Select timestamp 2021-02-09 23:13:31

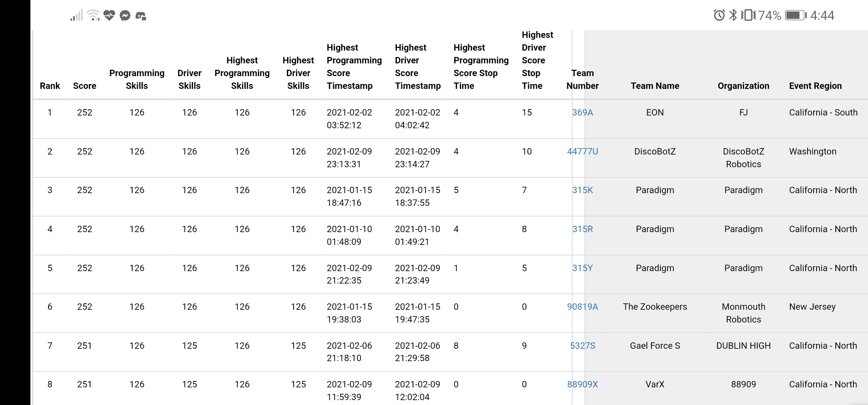(x=349, y=158)
